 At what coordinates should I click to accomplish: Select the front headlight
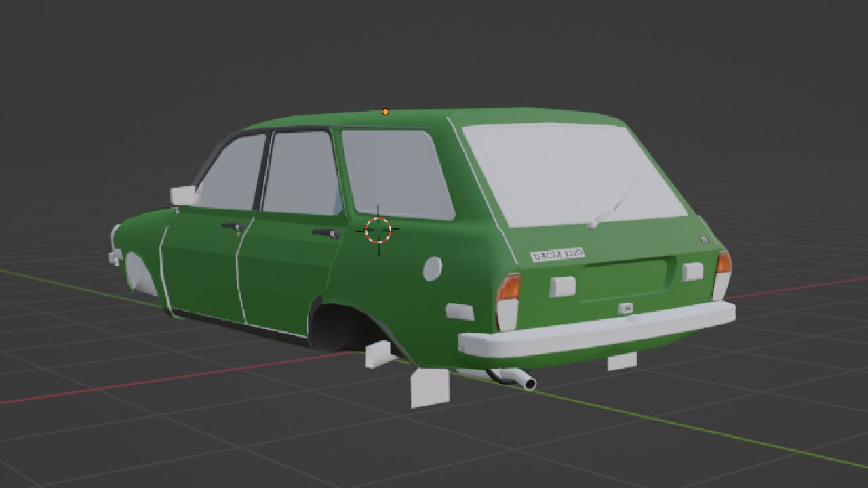[x=115, y=237]
